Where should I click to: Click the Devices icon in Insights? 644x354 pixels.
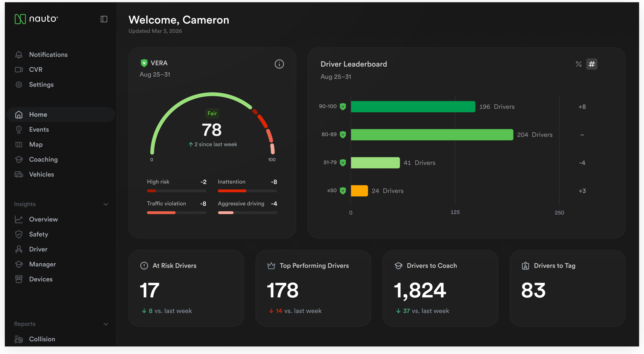point(19,279)
